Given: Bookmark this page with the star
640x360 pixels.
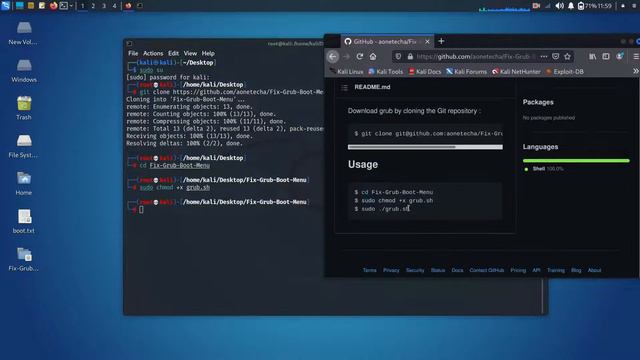Looking at the screenshot, I should [x=567, y=57].
